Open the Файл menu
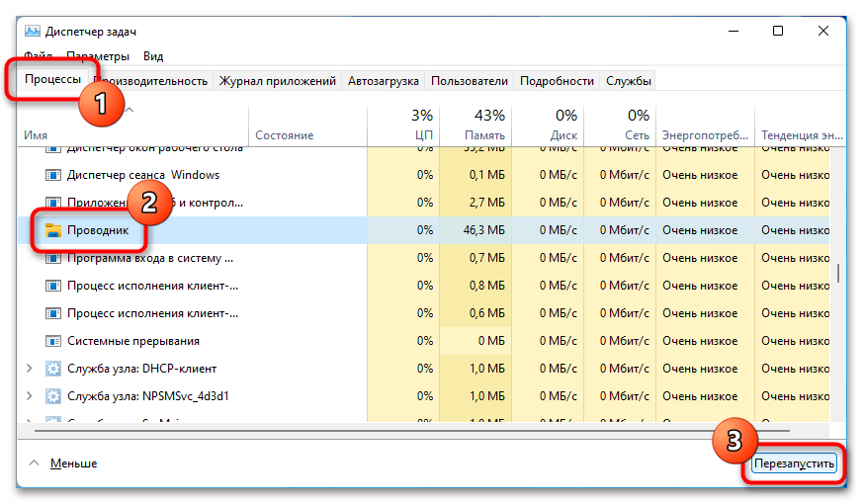863x504 pixels. tap(38, 56)
